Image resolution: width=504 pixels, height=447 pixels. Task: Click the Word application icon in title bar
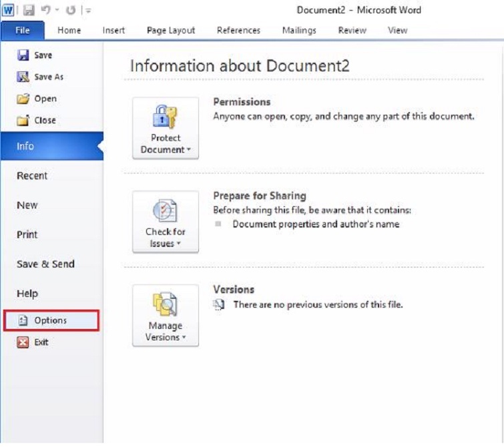(8, 10)
